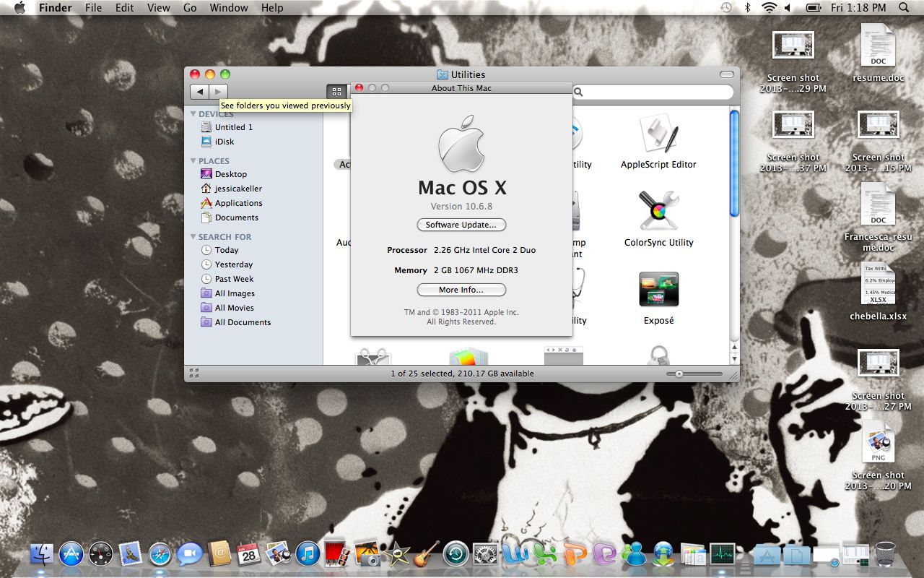924x578 pixels.
Task: Click the More Info... button
Action: pyautogui.click(x=461, y=290)
